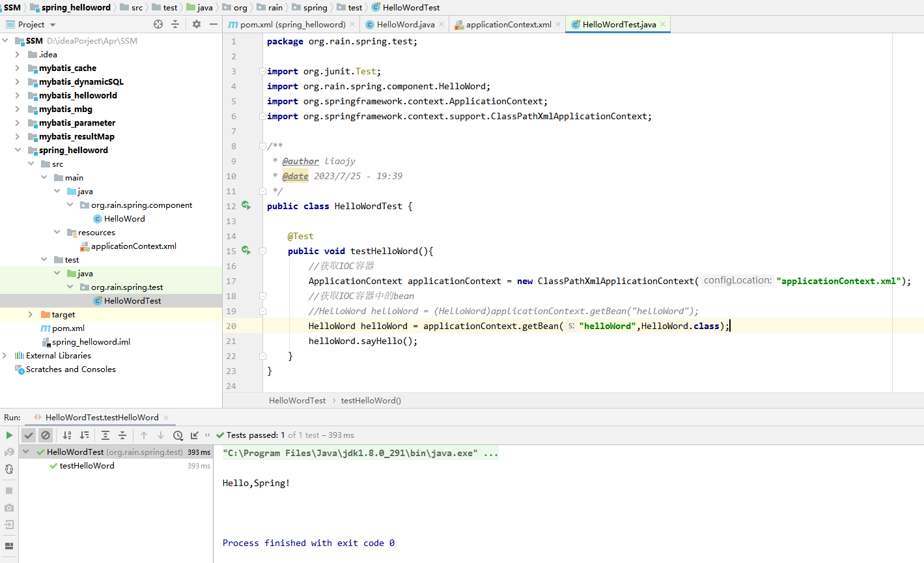Image resolution: width=924 pixels, height=563 pixels.
Task: Fold the import statements
Action: pos(262,71)
